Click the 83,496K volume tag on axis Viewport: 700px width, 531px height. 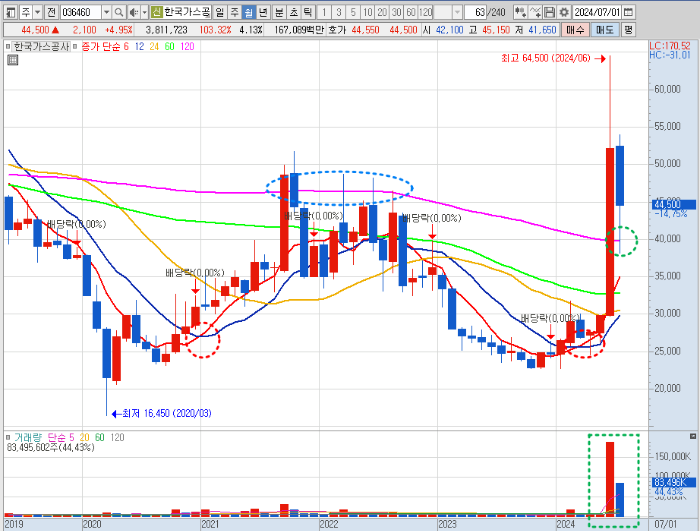pyautogui.click(x=674, y=482)
